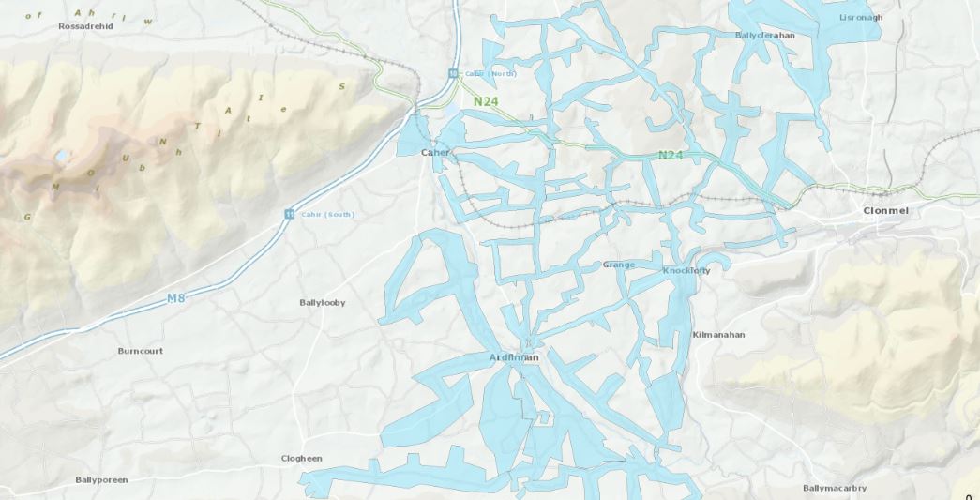Click the Burncourt village label
The height and width of the screenshot is (500, 980).
(x=141, y=351)
